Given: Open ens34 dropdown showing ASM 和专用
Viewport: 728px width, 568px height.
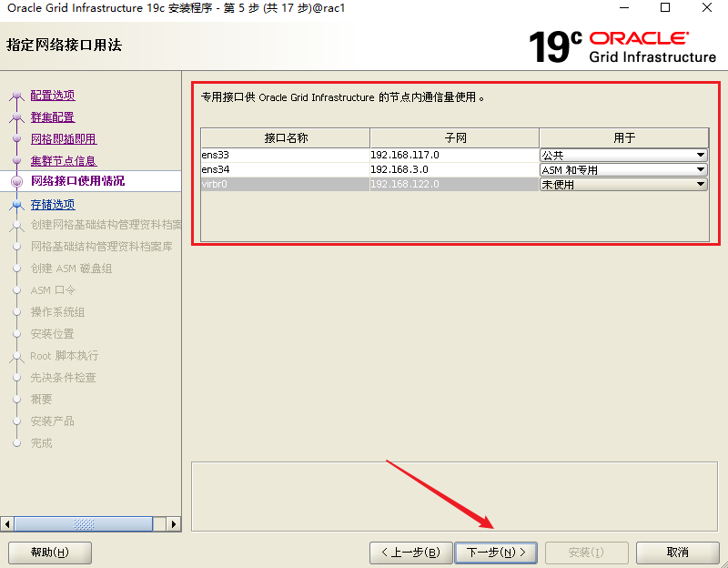Looking at the screenshot, I should (x=623, y=170).
